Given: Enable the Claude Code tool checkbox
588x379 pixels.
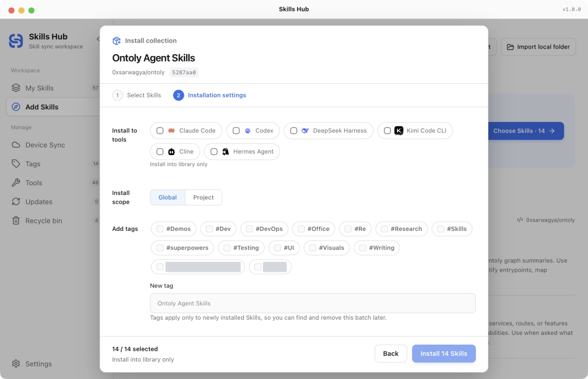Looking at the screenshot, I should (160, 131).
